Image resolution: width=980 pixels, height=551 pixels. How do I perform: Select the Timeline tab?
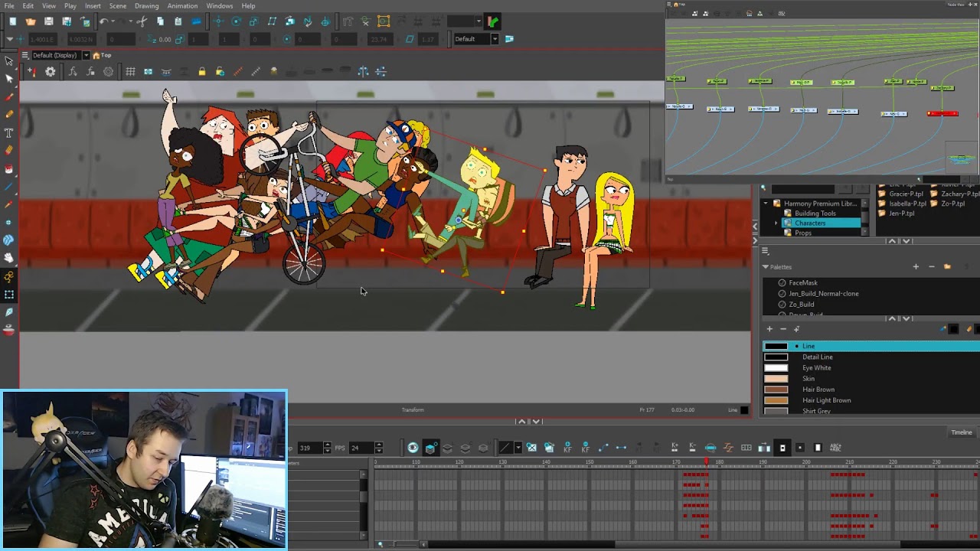[x=962, y=432]
